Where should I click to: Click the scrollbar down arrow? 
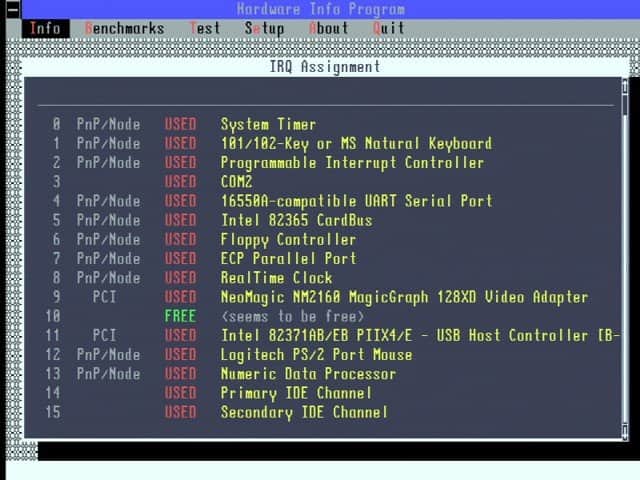[625, 431]
